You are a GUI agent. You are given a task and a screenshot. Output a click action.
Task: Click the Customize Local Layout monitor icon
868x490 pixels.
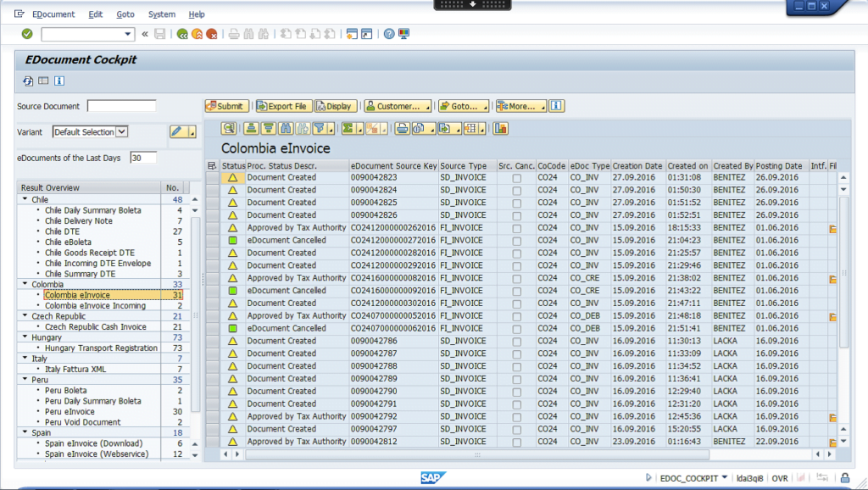click(404, 34)
